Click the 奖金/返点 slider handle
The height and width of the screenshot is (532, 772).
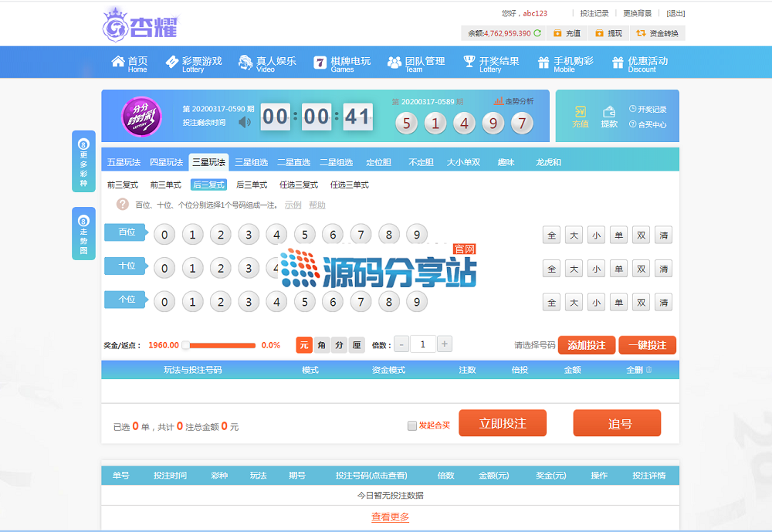(185, 345)
